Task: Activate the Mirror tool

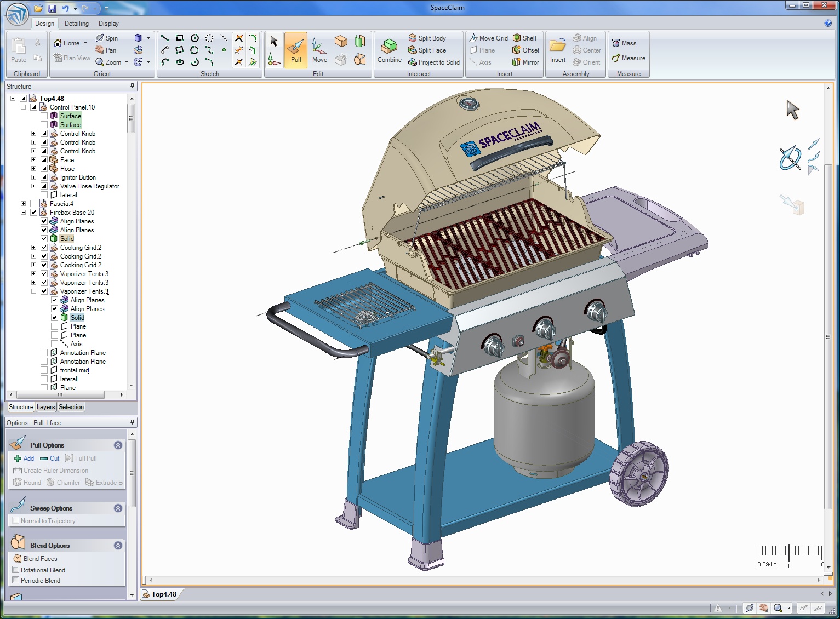Action: 525,62
